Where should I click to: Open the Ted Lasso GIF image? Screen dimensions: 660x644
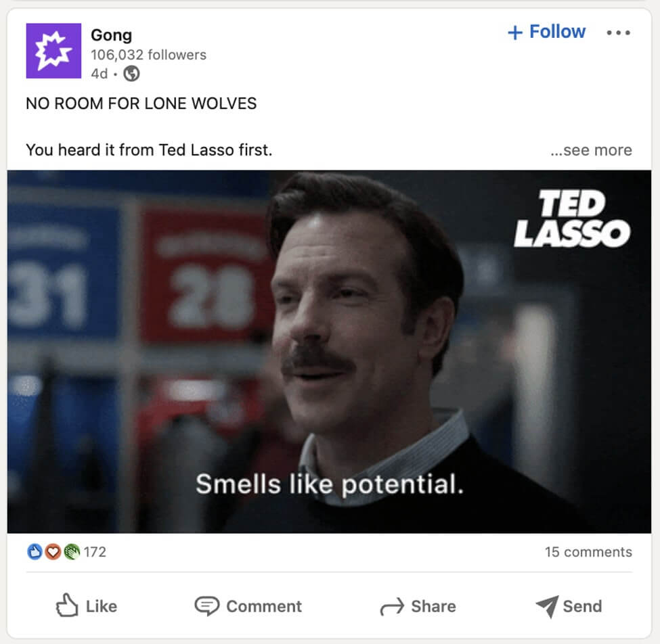(x=329, y=352)
